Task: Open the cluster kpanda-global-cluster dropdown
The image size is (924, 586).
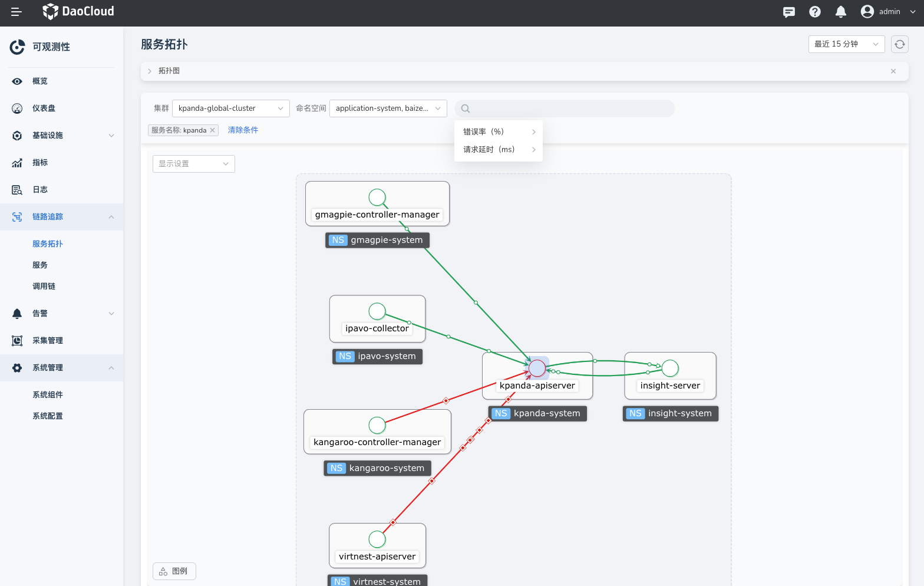Action: tap(230, 108)
